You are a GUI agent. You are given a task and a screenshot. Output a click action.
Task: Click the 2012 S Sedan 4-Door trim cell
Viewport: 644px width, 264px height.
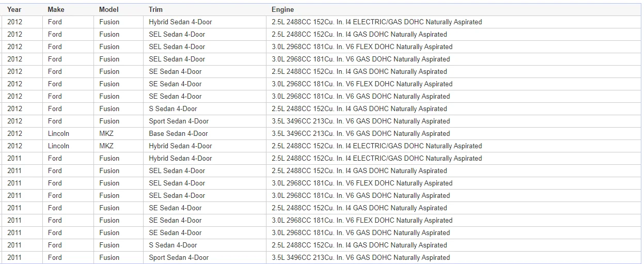[173, 108]
